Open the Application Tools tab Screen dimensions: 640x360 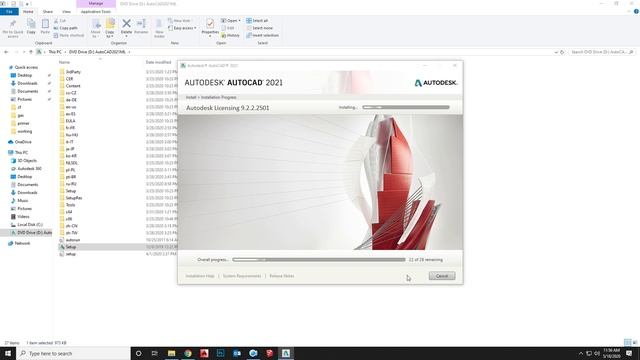[x=96, y=11]
